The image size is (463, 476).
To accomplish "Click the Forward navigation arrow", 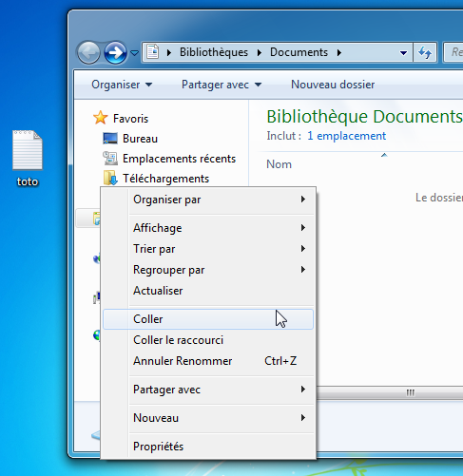I will (115, 53).
